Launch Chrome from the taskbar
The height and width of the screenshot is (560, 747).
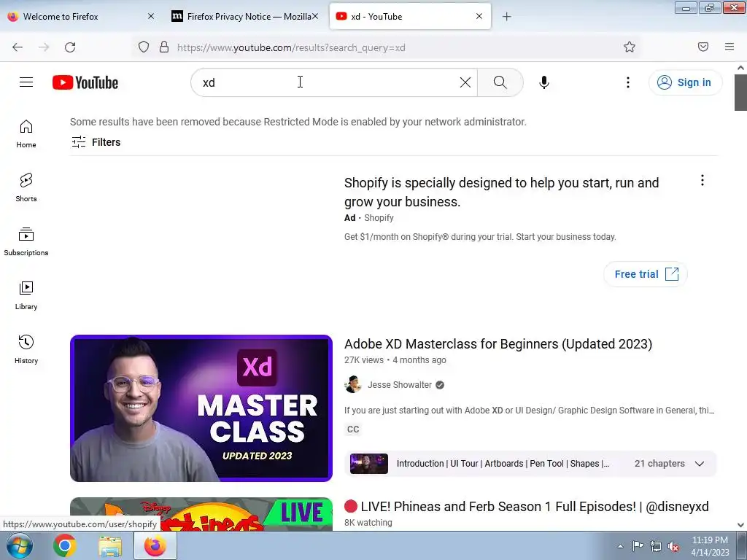click(65, 545)
